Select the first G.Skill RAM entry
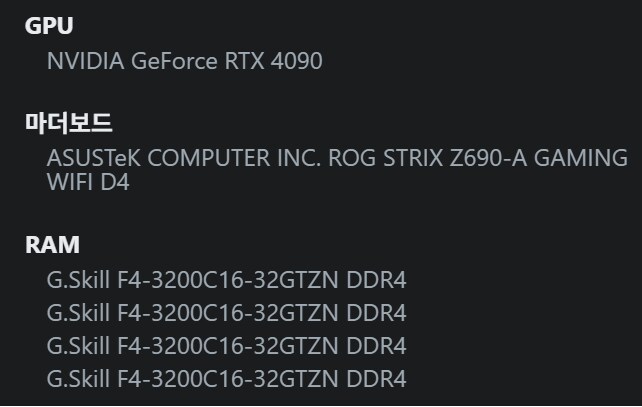642x407 pixels. (226, 280)
